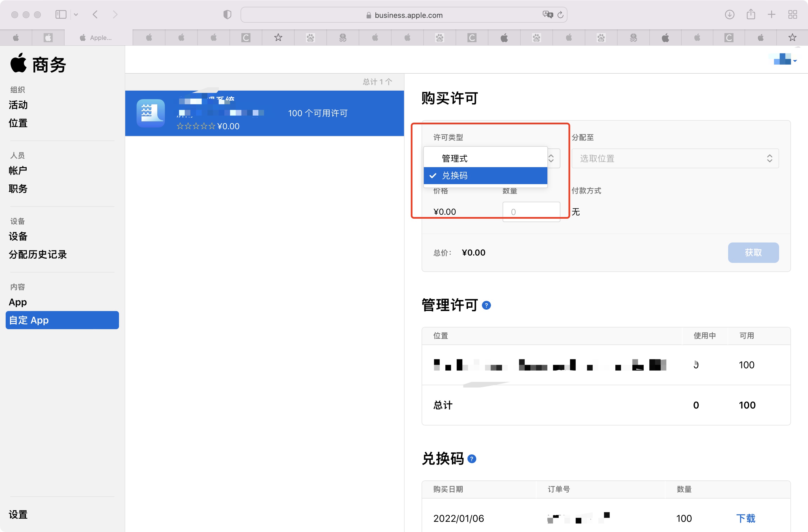The width and height of the screenshot is (808, 532).
Task: Open a new tab with plus icon
Action: pos(771,15)
